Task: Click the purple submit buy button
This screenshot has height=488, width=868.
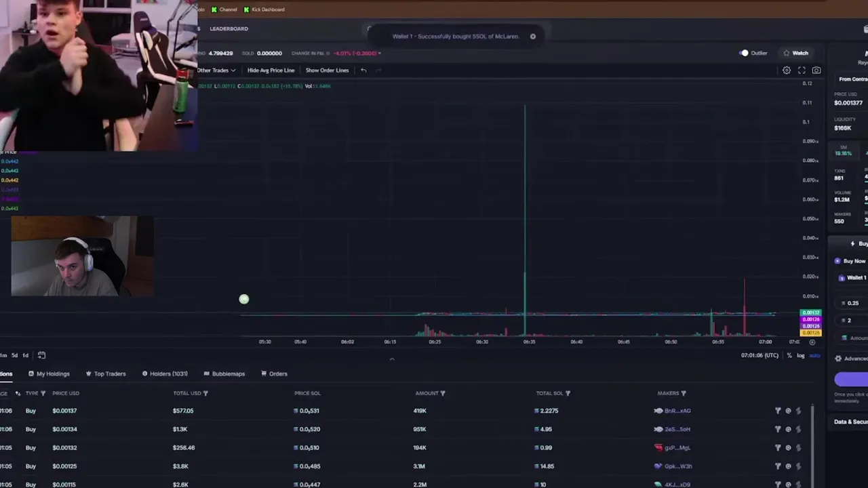Action: [x=852, y=380]
